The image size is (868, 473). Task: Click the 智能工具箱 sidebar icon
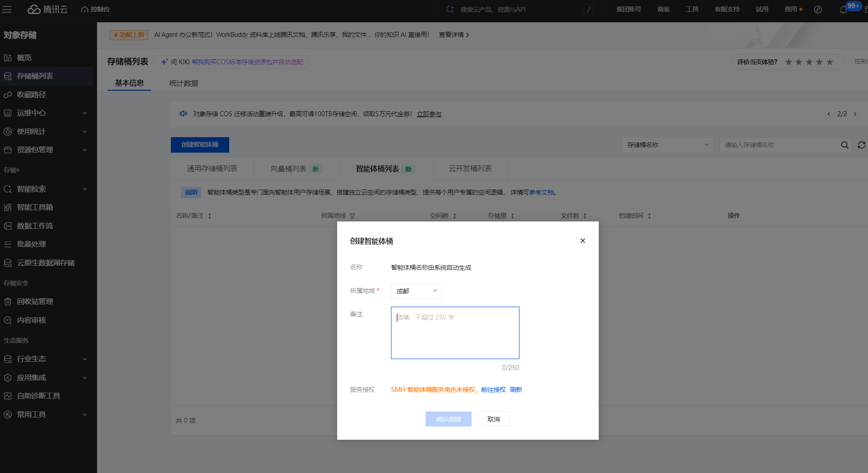8,207
